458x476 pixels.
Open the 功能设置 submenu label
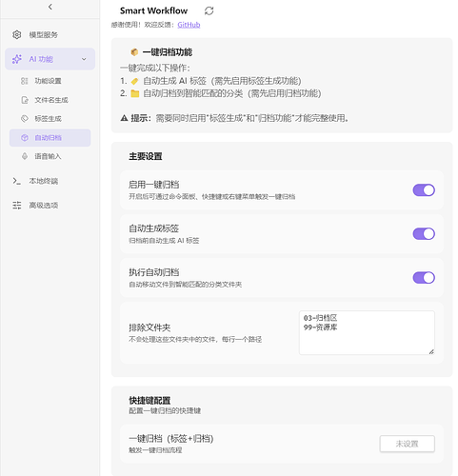[x=48, y=81]
